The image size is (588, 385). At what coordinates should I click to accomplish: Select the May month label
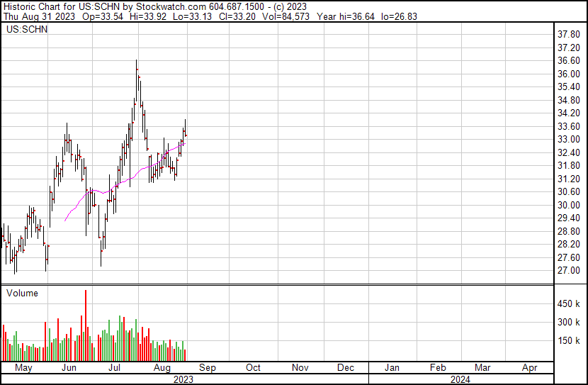[x=23, y=368]
